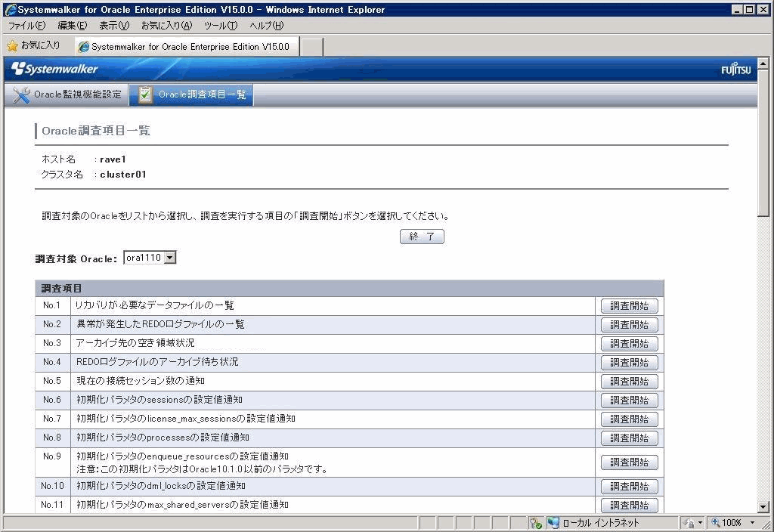Click 調査開始 for No.11 max_shared_servers
Image resolution: width=774 pixels, height=532 pixels.
tap(630, 506)
